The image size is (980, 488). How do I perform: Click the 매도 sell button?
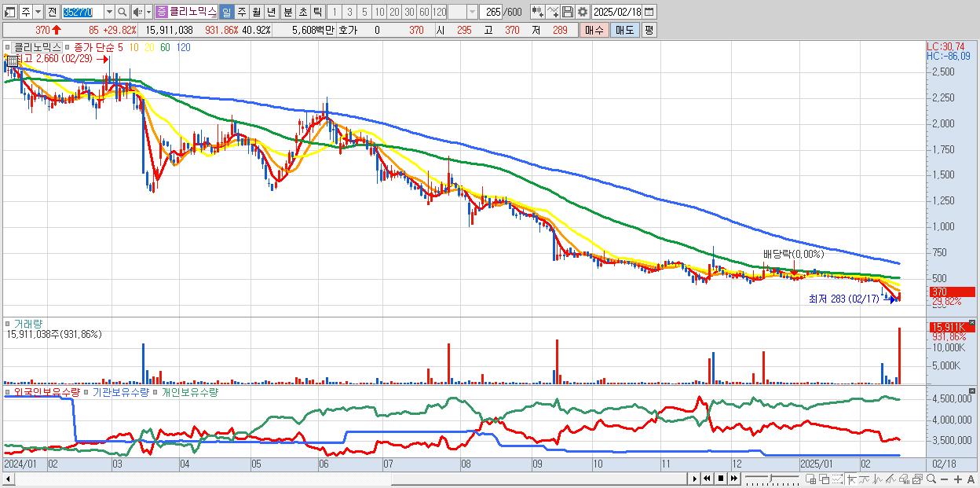coord(624,30)
